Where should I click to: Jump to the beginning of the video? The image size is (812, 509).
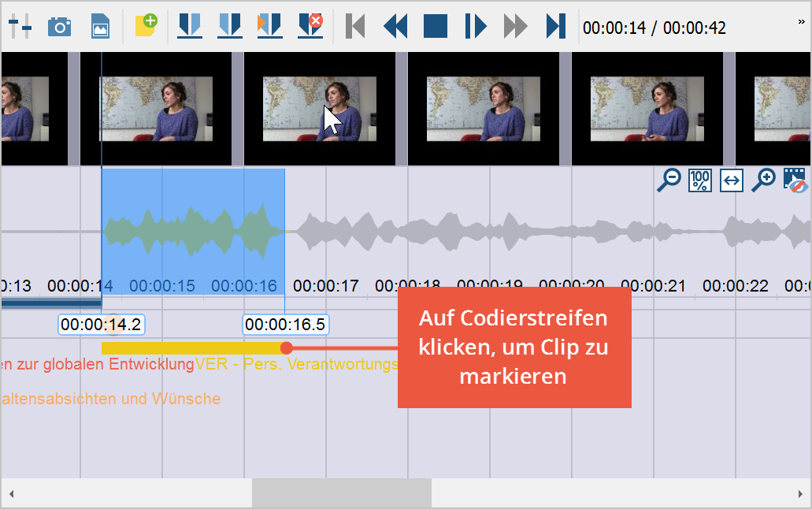355,26
